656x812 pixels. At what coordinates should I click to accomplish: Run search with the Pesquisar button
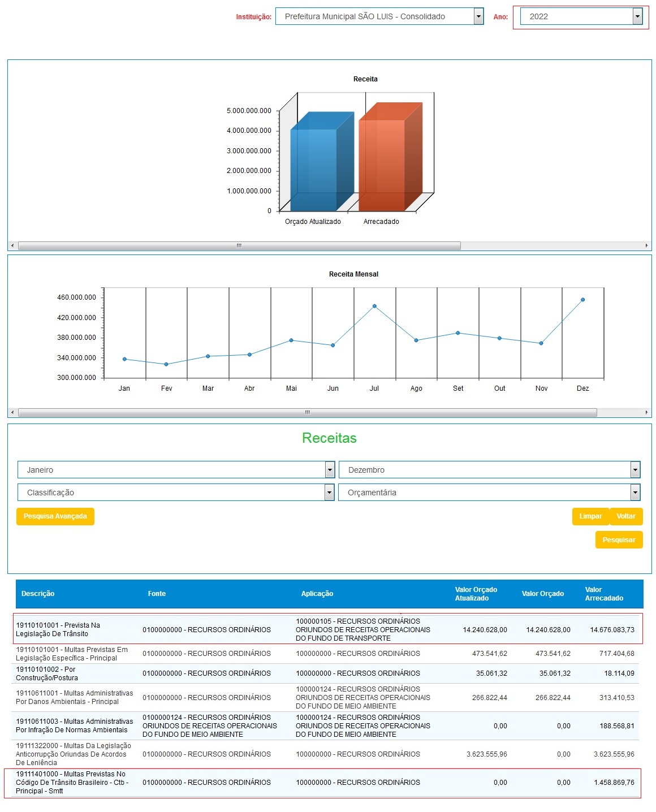[619, 540]
